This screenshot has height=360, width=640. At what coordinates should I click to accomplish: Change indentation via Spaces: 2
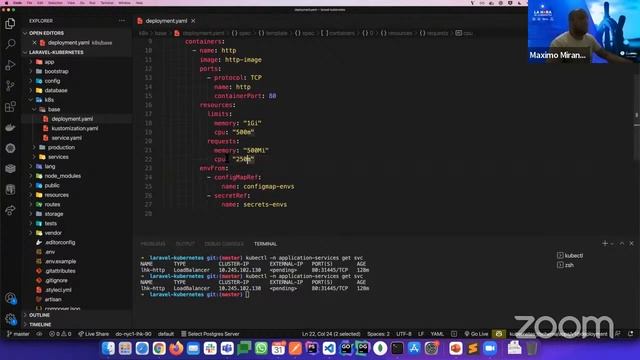378,334
